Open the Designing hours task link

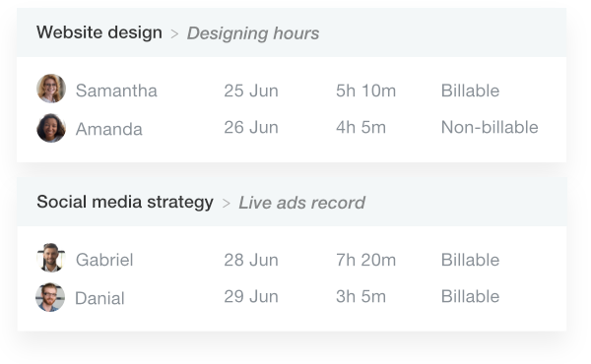[x=253, y=33]
